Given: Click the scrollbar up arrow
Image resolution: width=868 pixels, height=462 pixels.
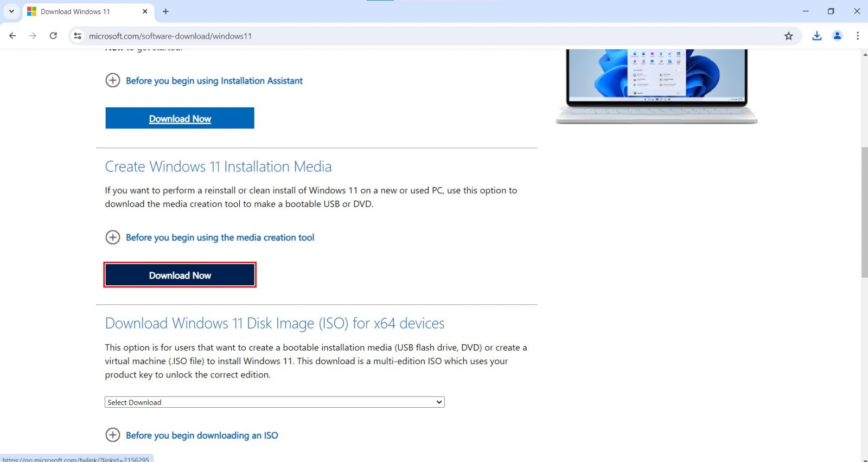Looking at the screenshot, I should [x=864, y=54].
